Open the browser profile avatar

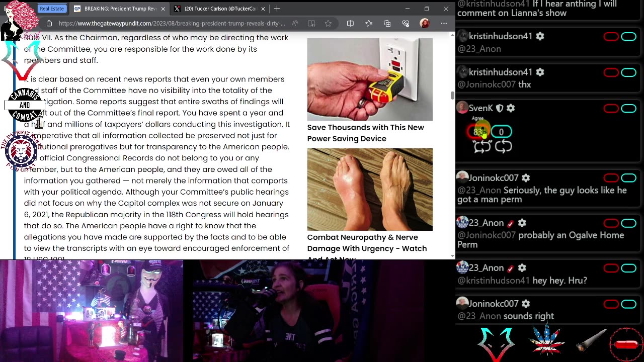(x=425, y=23)
